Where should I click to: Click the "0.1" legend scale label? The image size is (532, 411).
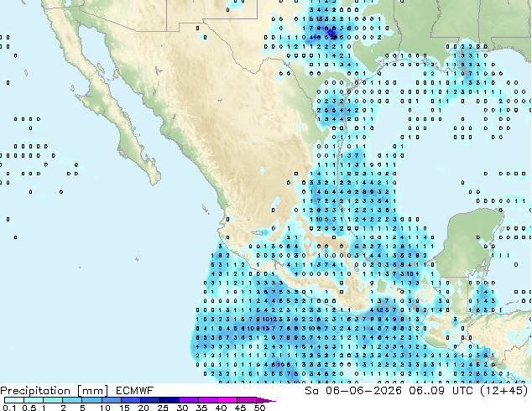[9, 408]
